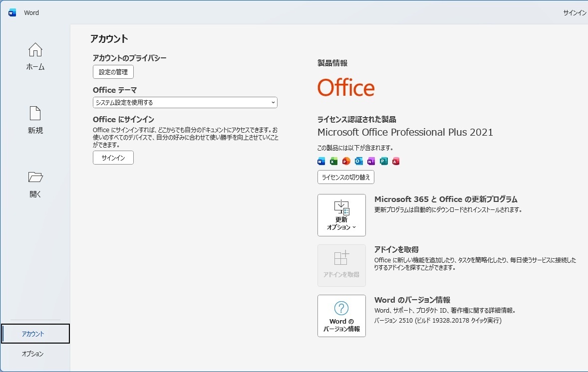
Task: Click the 設定の管理 button
Action: [113, 72]
